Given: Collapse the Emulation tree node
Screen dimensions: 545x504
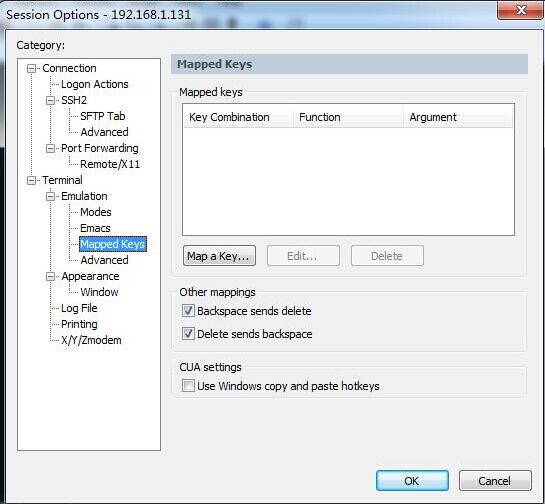Looking at the screenshot, I should click(x=50, y=196).
